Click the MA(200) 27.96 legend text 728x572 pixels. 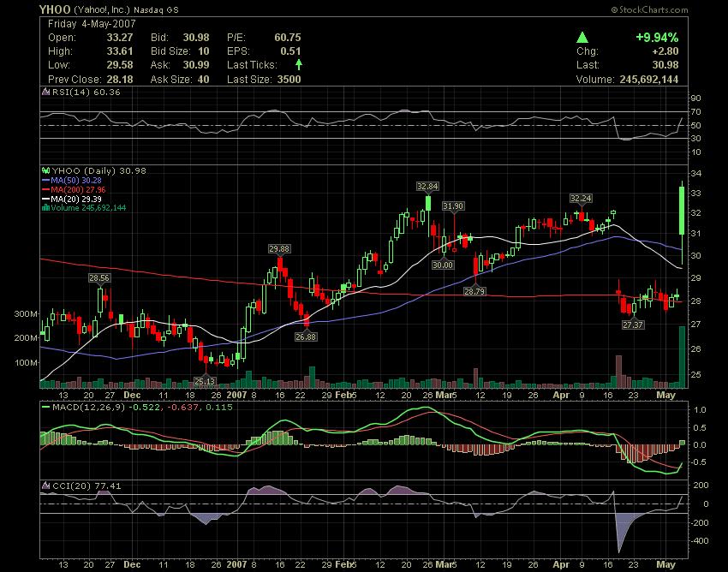coord(79,189)
